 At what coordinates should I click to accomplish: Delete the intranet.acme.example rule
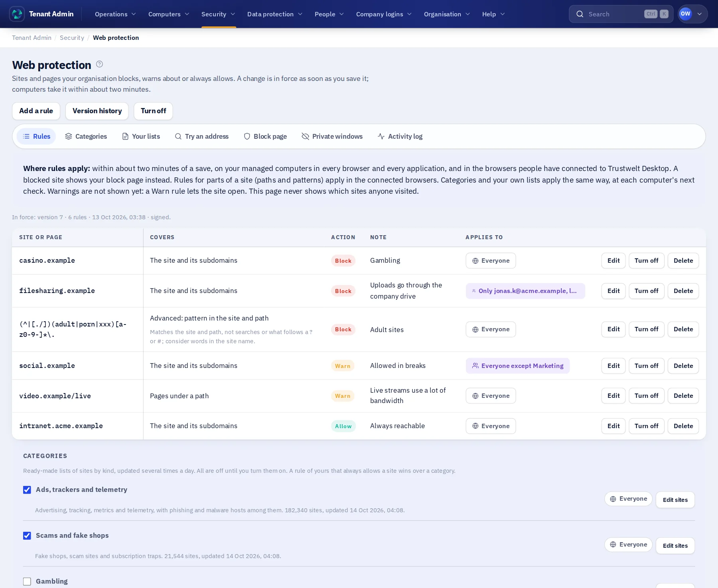pyautogui.click(x=683, y=426)
